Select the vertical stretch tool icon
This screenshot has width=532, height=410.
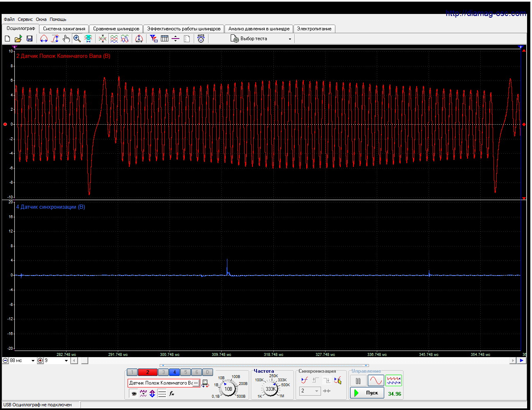(x=55, y=39)
